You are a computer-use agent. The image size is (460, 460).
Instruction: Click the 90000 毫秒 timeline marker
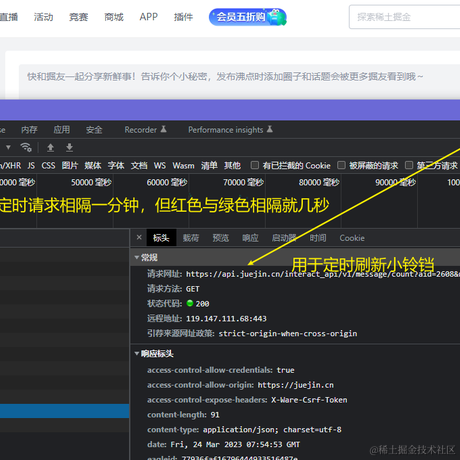click(x=395, y=182)
